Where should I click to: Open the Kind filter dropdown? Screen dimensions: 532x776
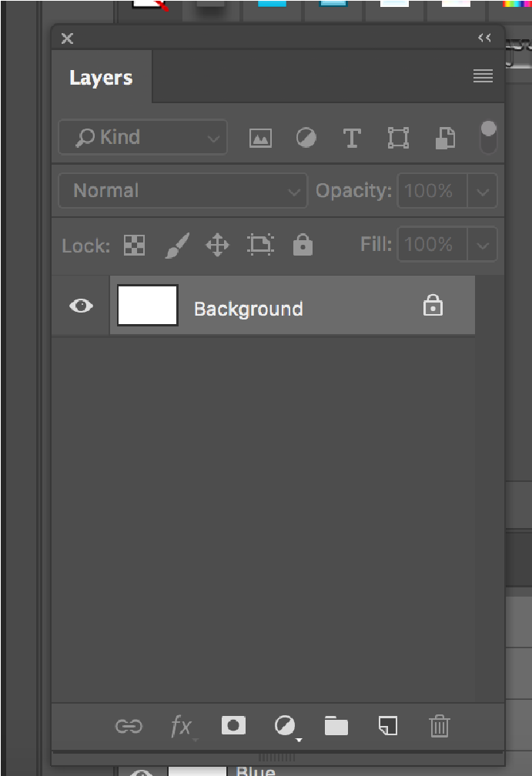tap(143, 137)
